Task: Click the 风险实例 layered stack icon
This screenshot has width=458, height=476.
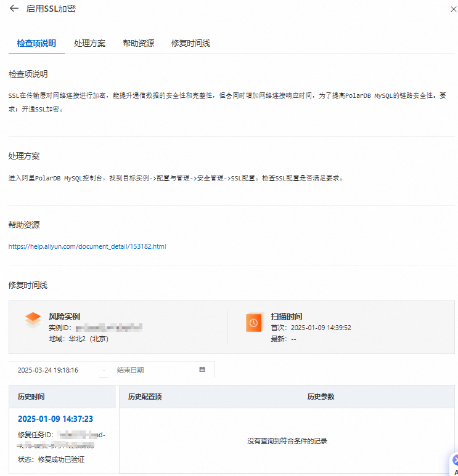Action: [x=33, y=320]
